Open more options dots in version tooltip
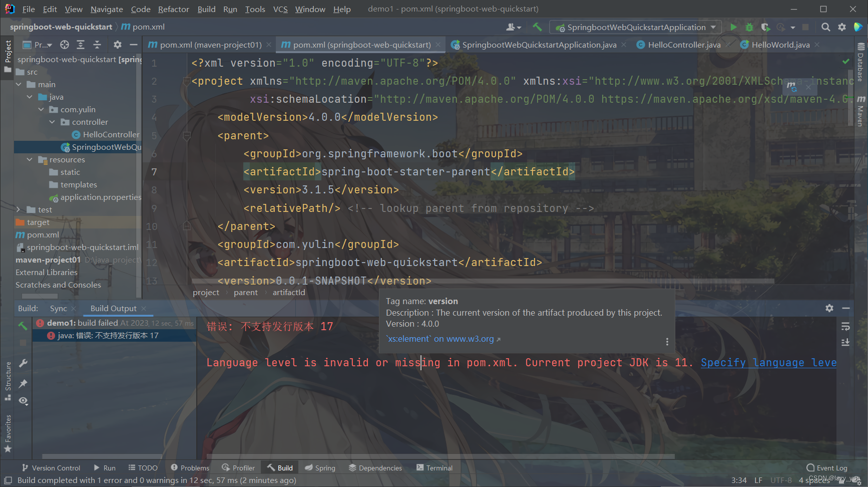This screenshot has height=487, width=868. pyautogui.click(x=667, y=341)
